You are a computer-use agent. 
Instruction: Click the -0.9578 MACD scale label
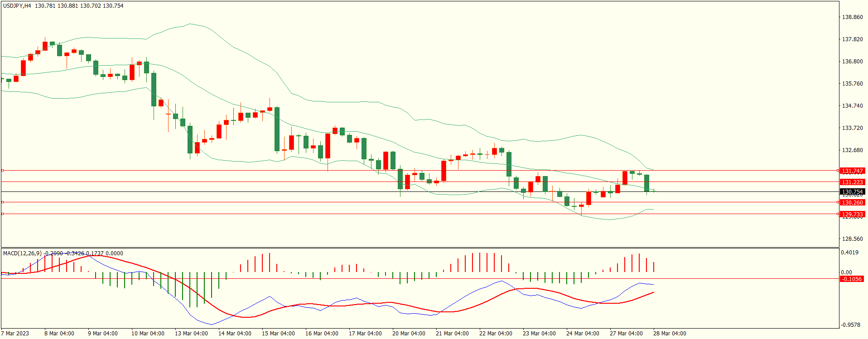[x=851, y=325]
